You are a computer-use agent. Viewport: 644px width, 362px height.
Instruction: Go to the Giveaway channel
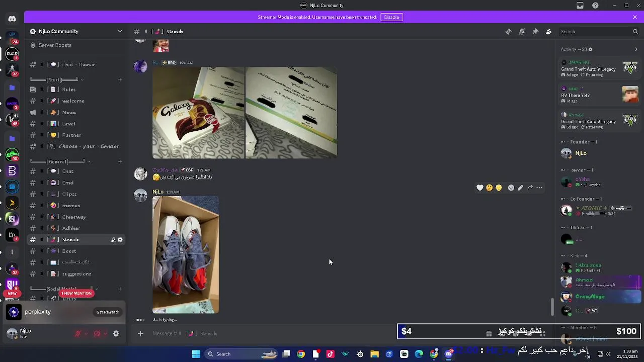pos(76,217)
